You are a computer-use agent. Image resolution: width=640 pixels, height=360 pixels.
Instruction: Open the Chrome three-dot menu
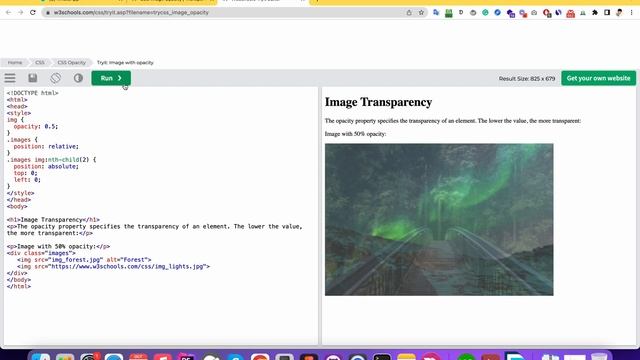point(631,13)
